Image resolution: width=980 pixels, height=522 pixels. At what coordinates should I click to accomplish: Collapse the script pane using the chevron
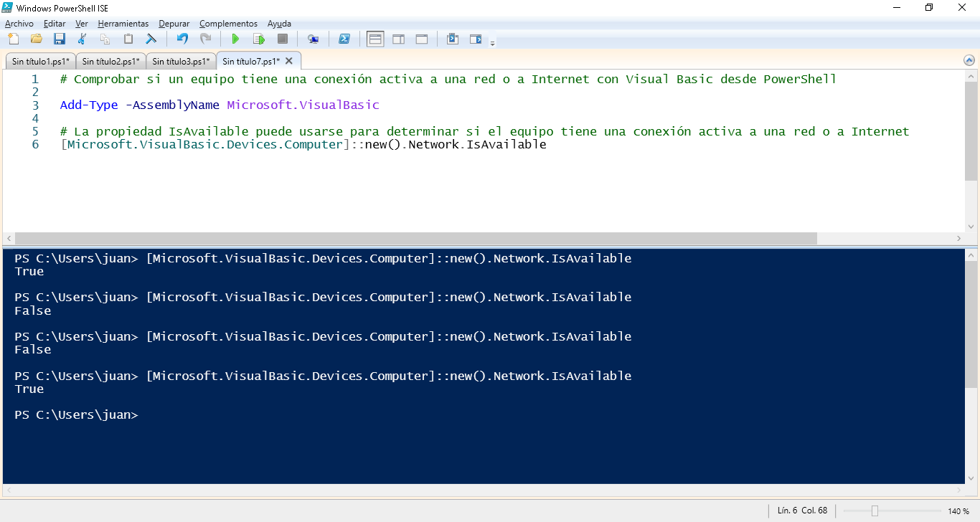click(969, 61)
